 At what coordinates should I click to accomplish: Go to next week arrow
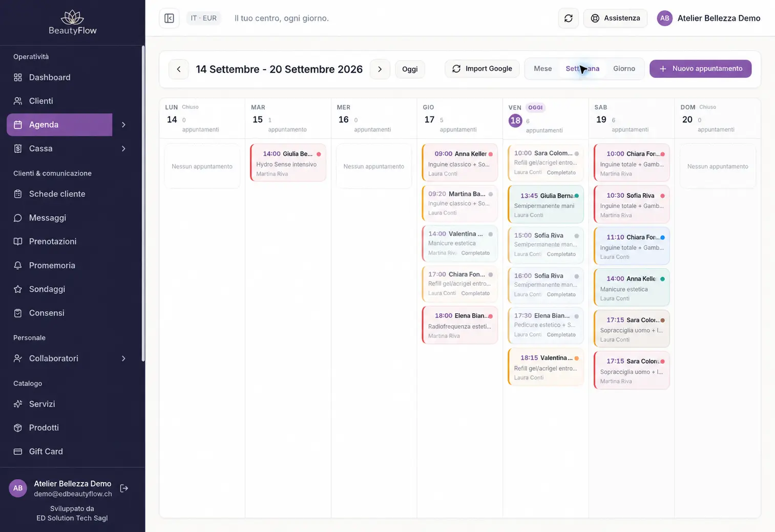click(380, 69)
